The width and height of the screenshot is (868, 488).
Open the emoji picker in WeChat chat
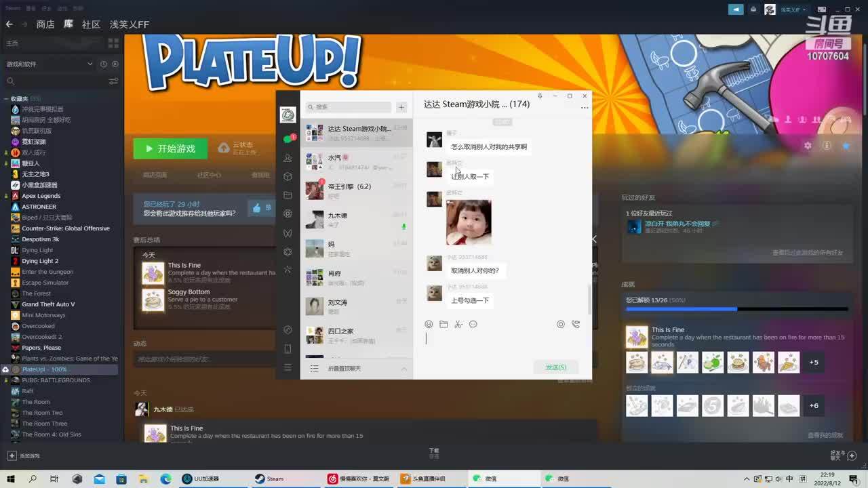tap(429, 325)
